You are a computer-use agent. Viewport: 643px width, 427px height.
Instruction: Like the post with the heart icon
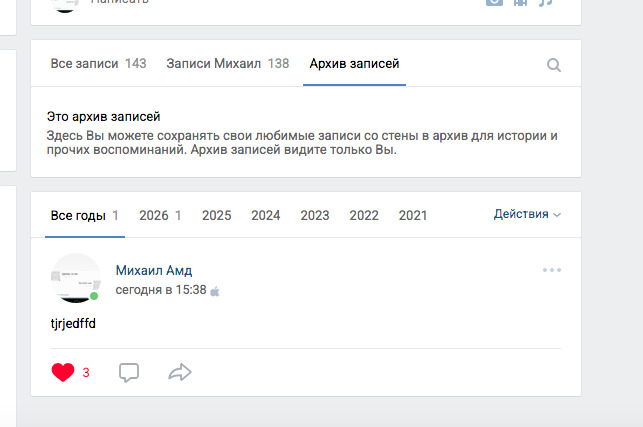pyautogui.click(x=63, y=372)
